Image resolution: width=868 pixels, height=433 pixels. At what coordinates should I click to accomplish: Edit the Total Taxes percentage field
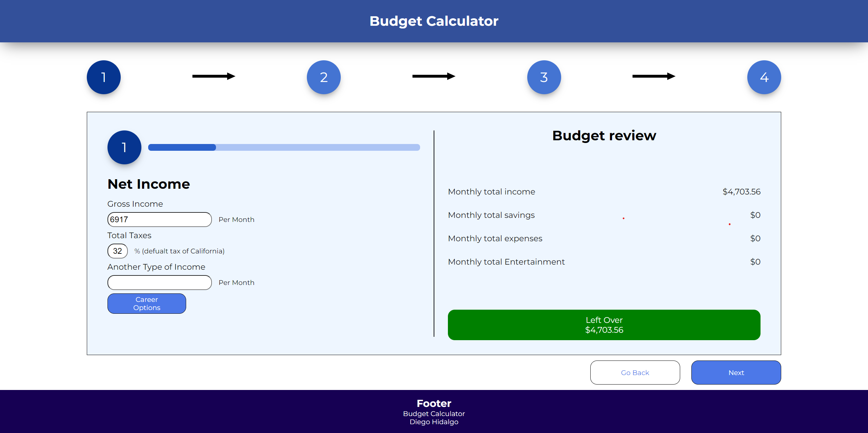coord(118,251)
